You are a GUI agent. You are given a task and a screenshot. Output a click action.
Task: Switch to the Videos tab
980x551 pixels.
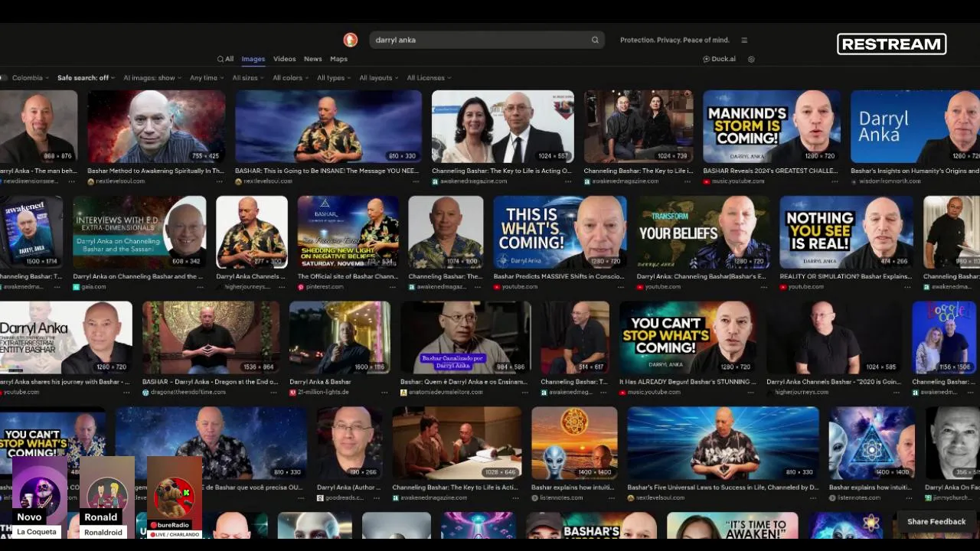285,59
